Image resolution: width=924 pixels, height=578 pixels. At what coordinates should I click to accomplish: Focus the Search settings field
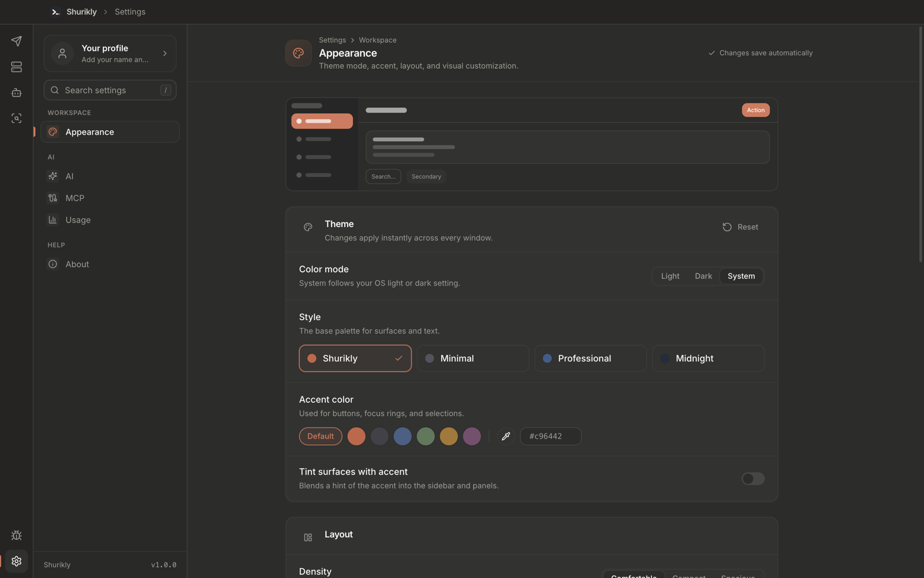[x=110, y=90]
